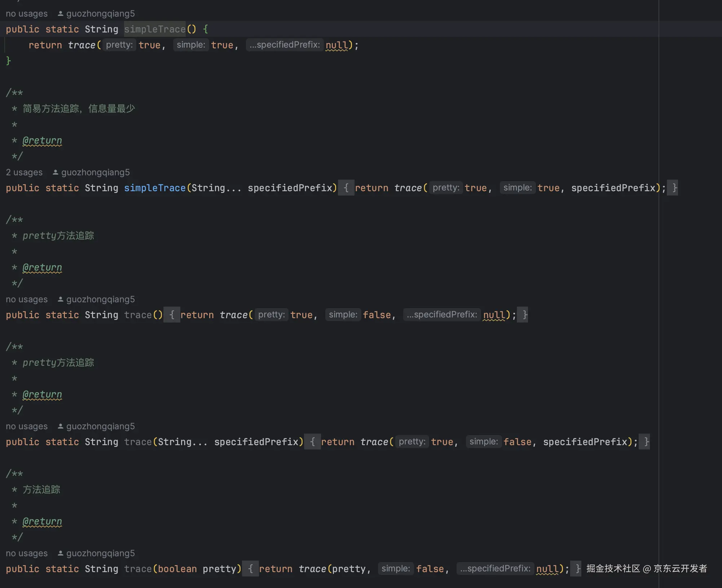
Task: Click the blue simpleTrace method name
Action: tap(155, 188)
